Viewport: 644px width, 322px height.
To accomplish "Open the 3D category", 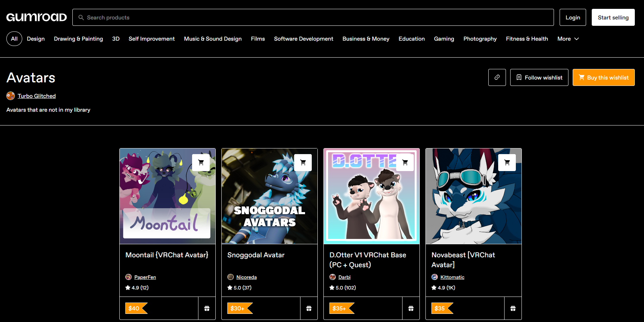I will [116, 39].
